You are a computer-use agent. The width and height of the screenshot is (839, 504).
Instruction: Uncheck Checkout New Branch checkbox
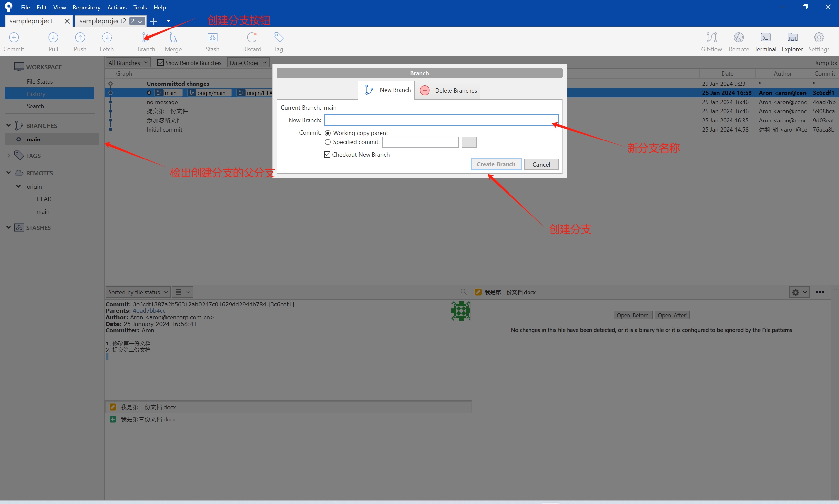tap(328, 155)
